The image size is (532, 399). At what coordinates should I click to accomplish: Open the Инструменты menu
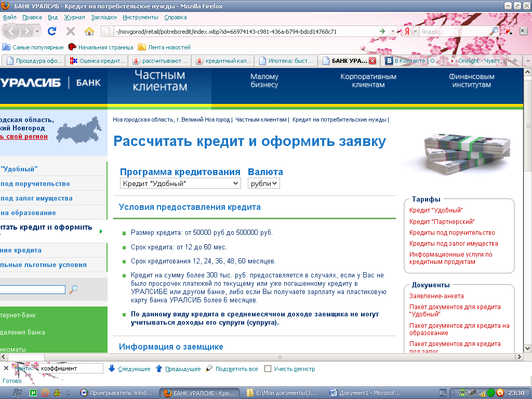[140, 17]
